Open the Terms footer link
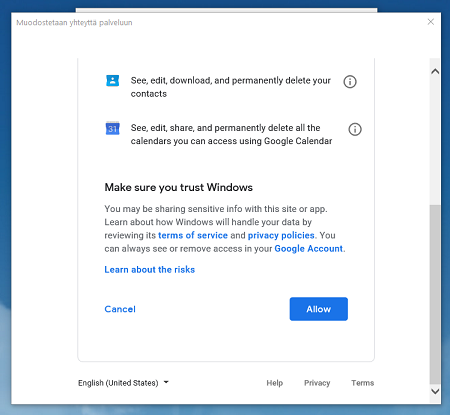The width and height of the screenshot is (450, 415). 362,383
